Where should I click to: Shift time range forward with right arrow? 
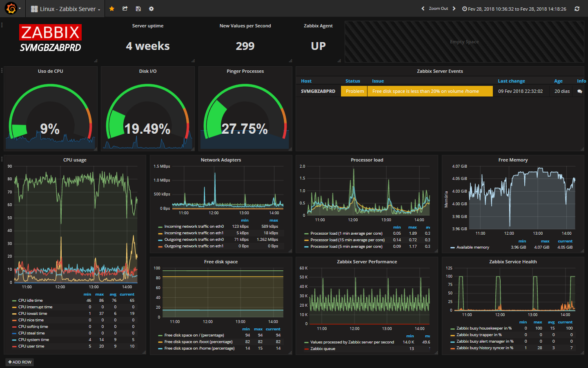pyautogui.click(x=454, y=9)
